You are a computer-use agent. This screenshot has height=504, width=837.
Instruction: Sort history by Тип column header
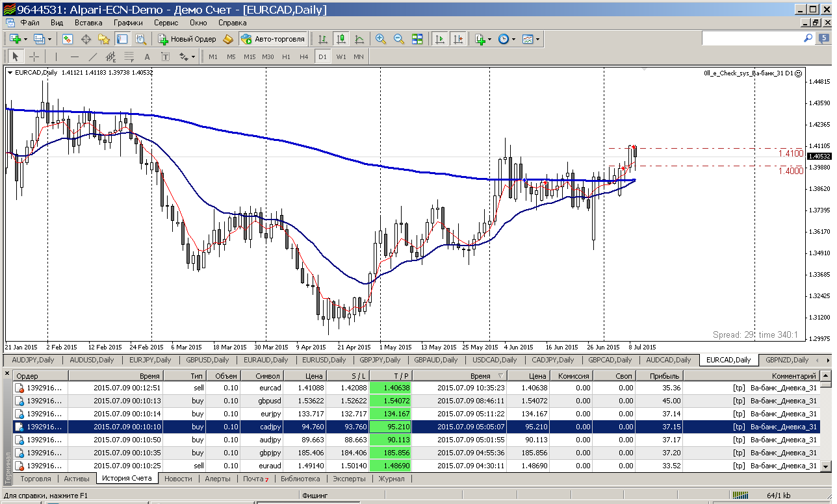click(185, 375)
